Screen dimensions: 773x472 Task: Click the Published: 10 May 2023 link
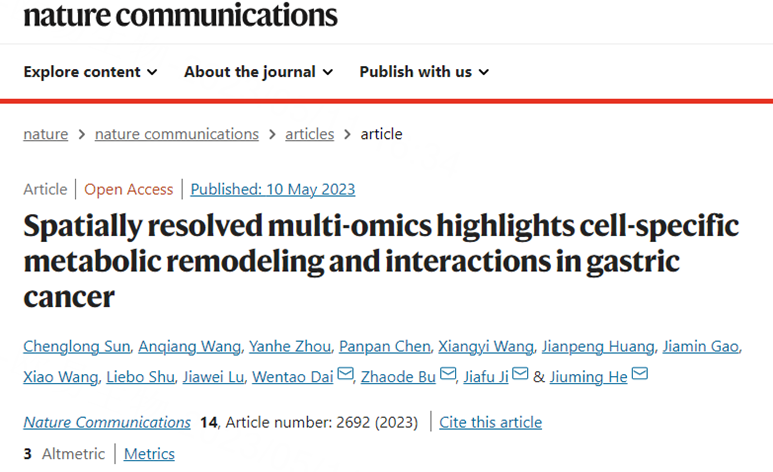273,189
